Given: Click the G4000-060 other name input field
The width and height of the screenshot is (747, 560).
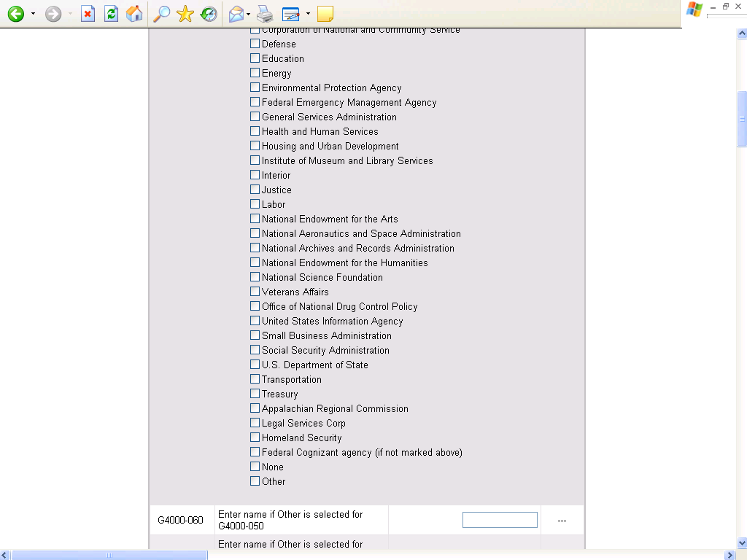Looking at the screenshot, I should click(x=500, y=520).
